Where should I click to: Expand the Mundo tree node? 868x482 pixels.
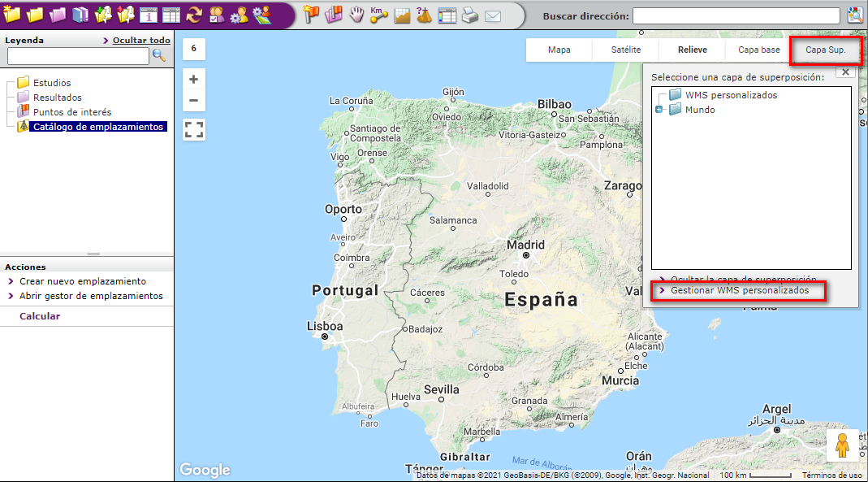pyautogui.click(x=659, y=110)
